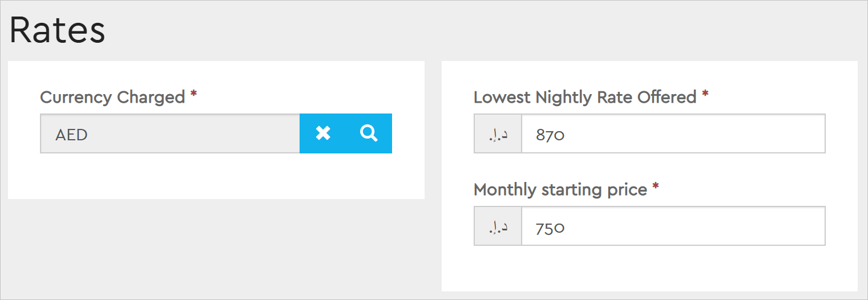Click the Monthly starting price label
Image resolution: width=868 pixels, height=300 pixels.
coord(560,190)
